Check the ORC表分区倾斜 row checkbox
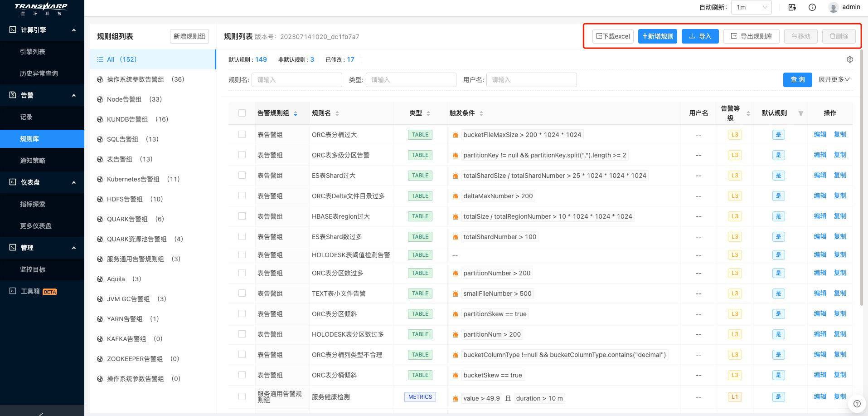 coord(242,313)
